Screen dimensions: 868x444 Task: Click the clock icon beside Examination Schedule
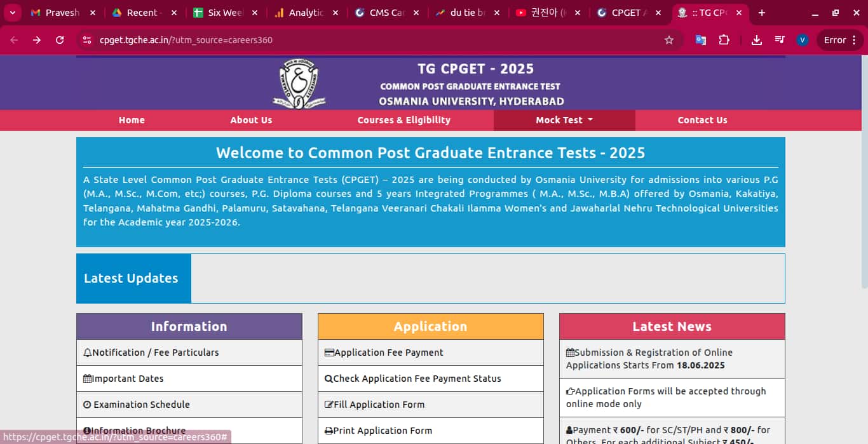[x=88, y=405]
